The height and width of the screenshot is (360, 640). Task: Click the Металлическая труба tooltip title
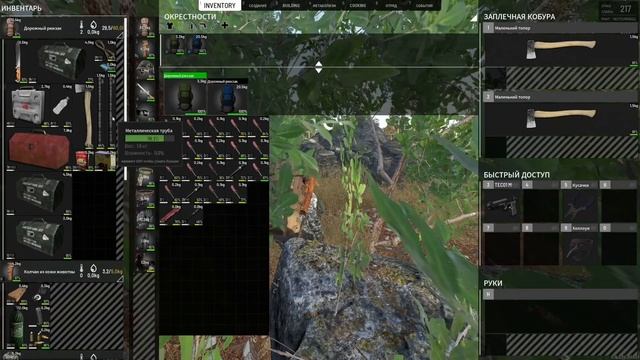pyautogui.click(x=149, y=131)
